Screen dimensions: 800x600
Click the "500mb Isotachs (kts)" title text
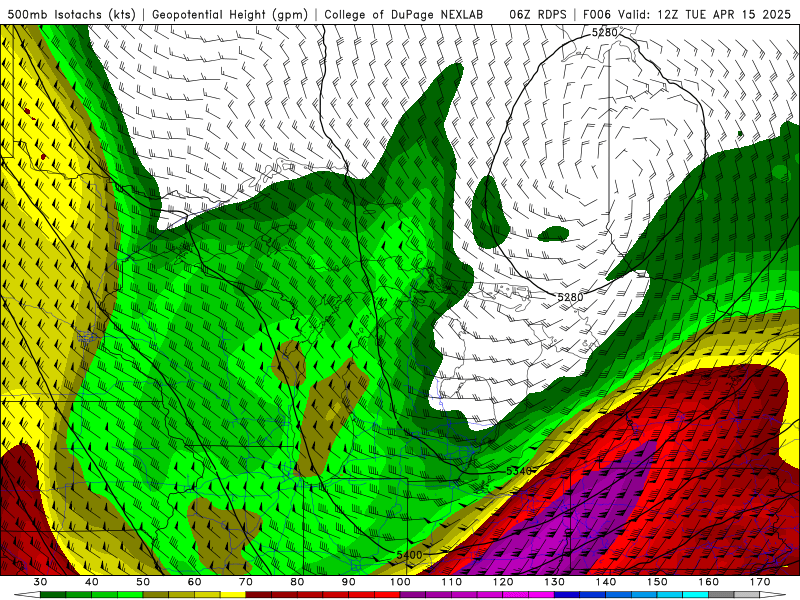(x=71, y=14)
